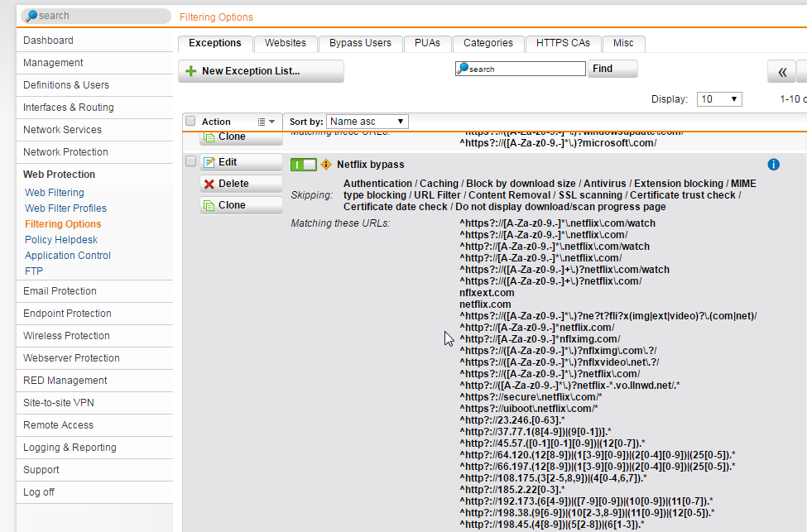This screenshot has width=807, height=532.
Task: Click the Action list menu icon
Action: (x=262, y=122)
